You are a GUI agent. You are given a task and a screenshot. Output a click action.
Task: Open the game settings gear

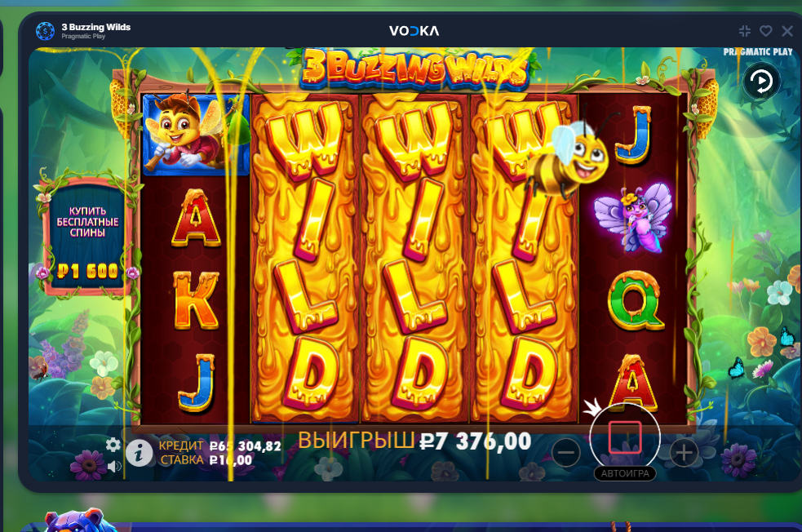click(x=113, y=445)
